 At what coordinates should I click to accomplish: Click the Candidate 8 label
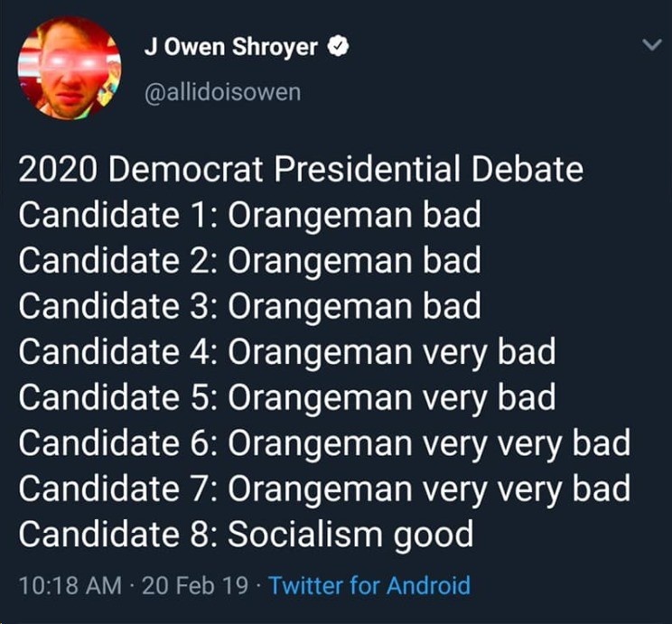(x=118, y=534)
